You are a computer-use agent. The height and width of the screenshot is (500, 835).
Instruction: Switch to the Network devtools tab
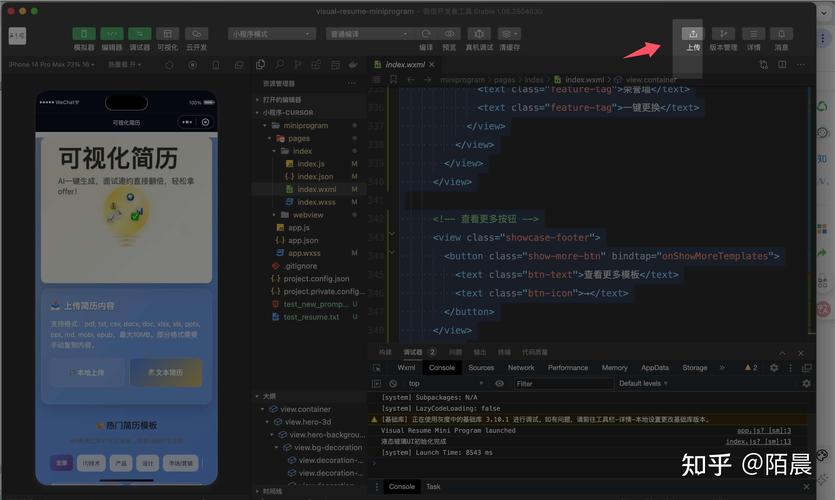coord(521,367)
